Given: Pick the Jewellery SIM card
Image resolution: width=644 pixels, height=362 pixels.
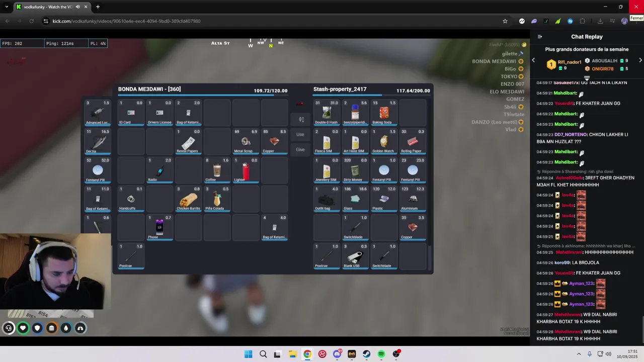Looking at the screenshot, I should pyautogui.click(x=327, y=169).
